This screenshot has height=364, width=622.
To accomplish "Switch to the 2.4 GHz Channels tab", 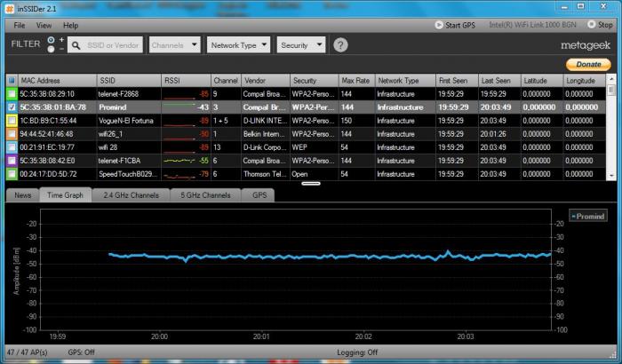I will click(132, 195).
